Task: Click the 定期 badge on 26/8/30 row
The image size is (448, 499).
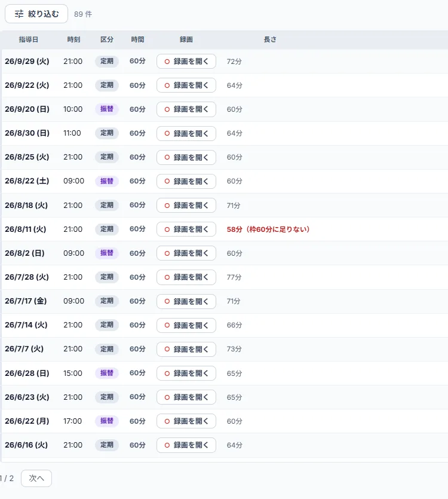Action: coord(106,133)
